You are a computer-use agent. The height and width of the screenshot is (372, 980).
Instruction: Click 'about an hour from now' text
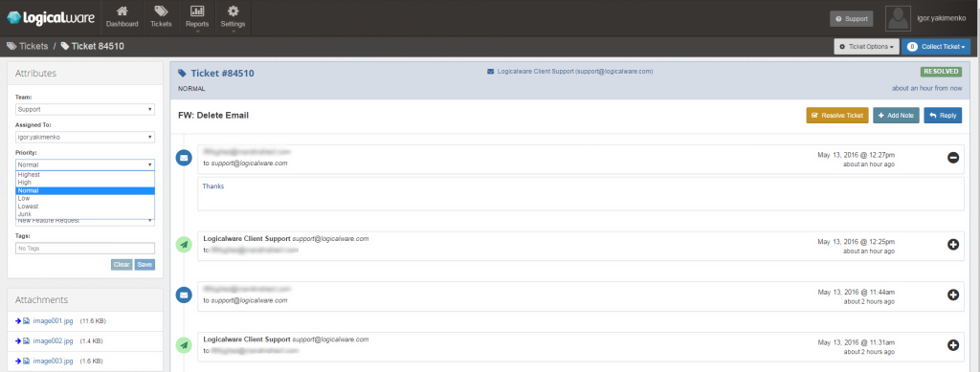[926, 89]
